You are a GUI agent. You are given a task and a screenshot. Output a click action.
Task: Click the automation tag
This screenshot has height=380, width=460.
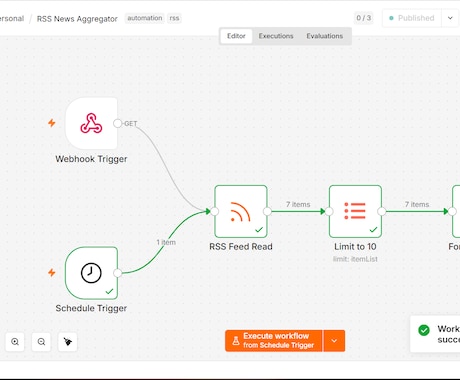point(145,18)
